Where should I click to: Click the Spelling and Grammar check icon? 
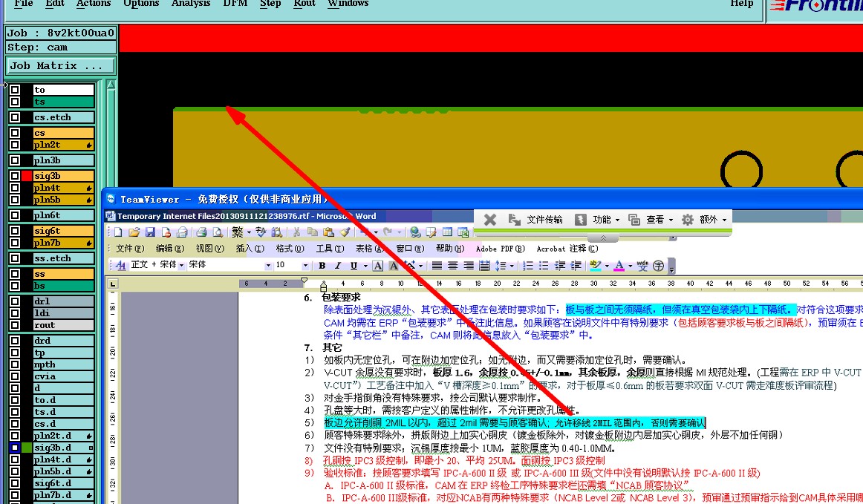point(261,232)
